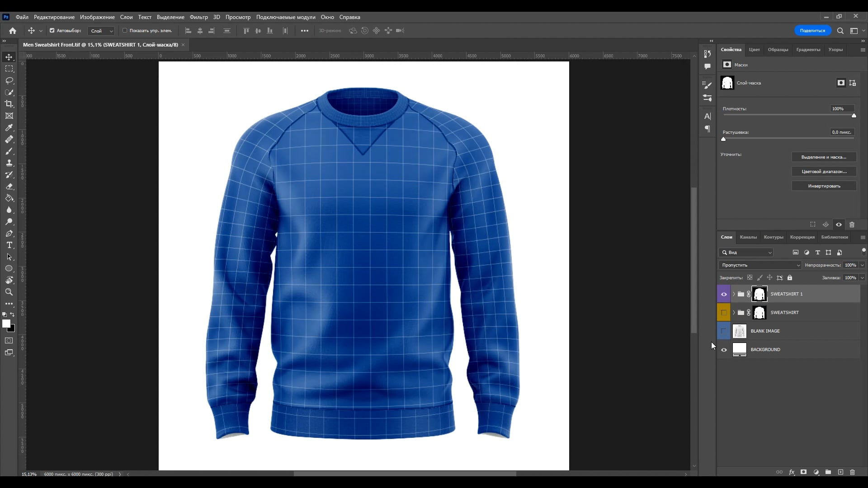Open the Фильтр menu

pyautogui.click(x=198, y=17)
